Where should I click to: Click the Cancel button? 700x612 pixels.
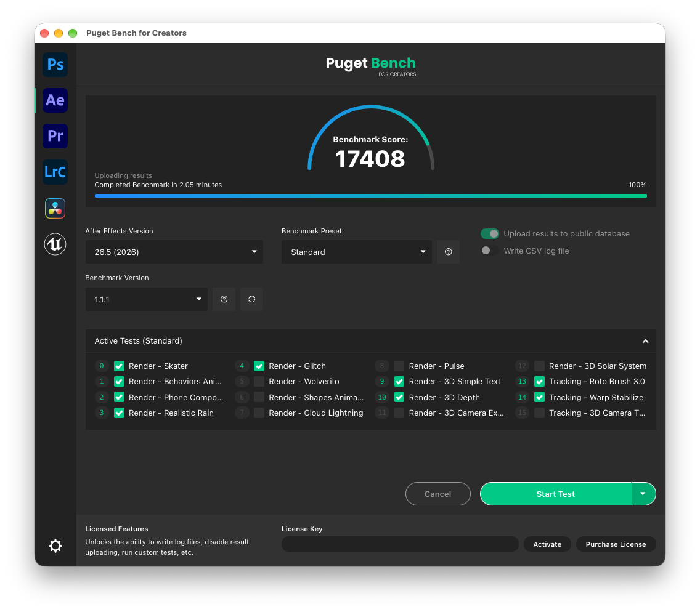[438, 494]
